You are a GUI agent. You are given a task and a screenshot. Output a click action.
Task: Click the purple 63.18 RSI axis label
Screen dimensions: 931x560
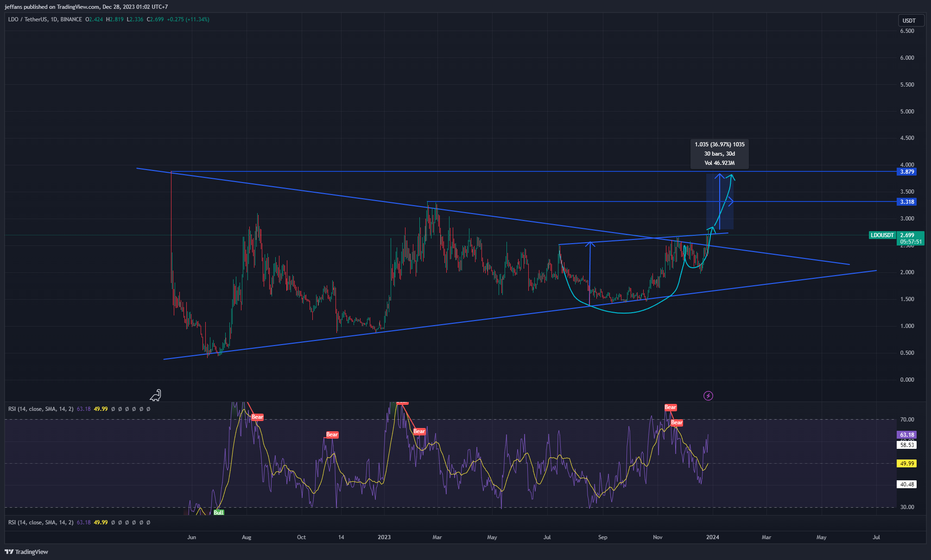click(907, 435)
